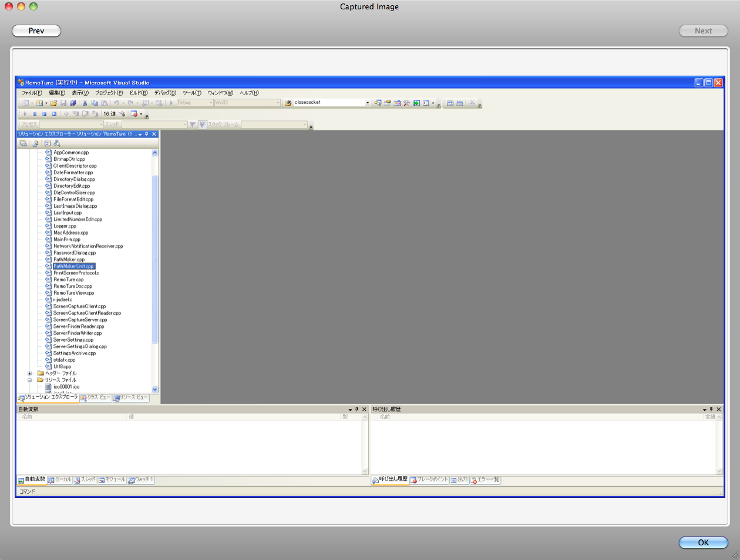
Task: Click the Find in Files icon
Action: [x=288, y=103]
